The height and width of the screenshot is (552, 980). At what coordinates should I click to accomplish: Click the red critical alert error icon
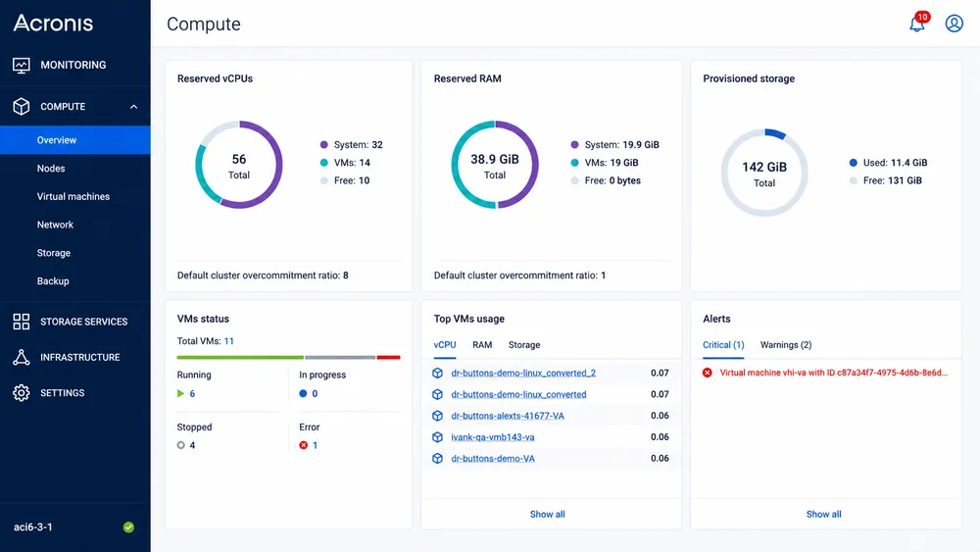tap(707, 373)
